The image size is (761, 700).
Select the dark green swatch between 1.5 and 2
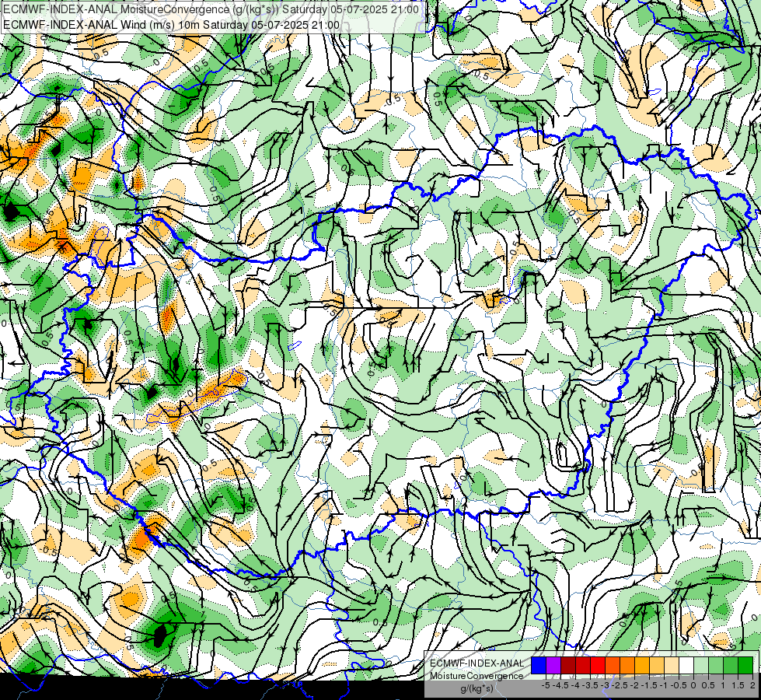pos(745,666)
